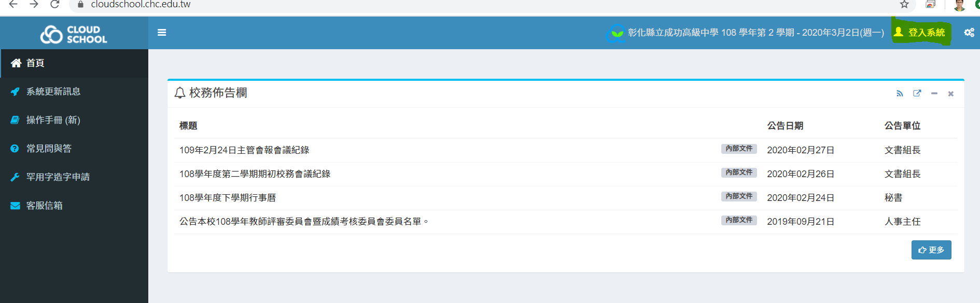The image size is (980, 303).
Task: Open 108學年度下學期行事曆 announcement
Action: (x=228, y=198)
